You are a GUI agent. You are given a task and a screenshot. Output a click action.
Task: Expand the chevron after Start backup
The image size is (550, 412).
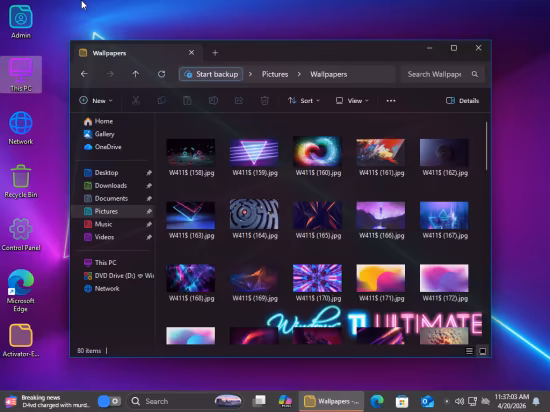point(250,74)
